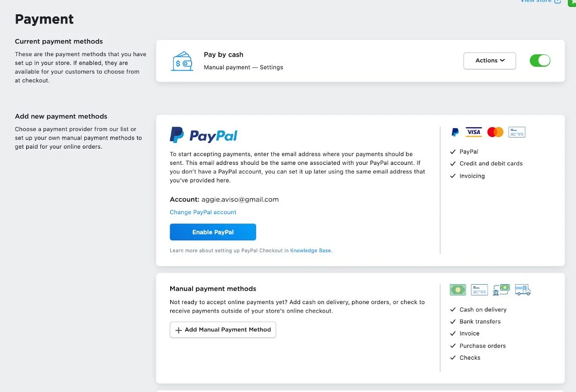Click the Payment page heading
Image resolution: width=576 pixels, height=392 pixels.
tap(44, 19)
